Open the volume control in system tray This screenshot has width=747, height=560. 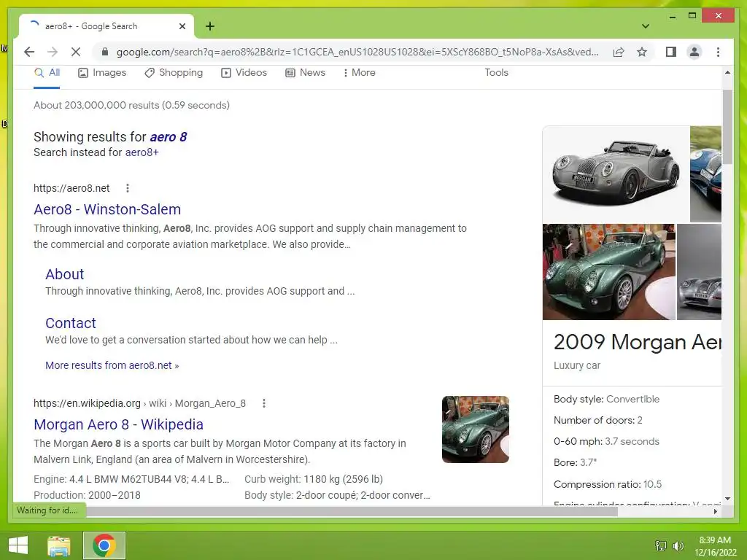[x=678, y=545]
